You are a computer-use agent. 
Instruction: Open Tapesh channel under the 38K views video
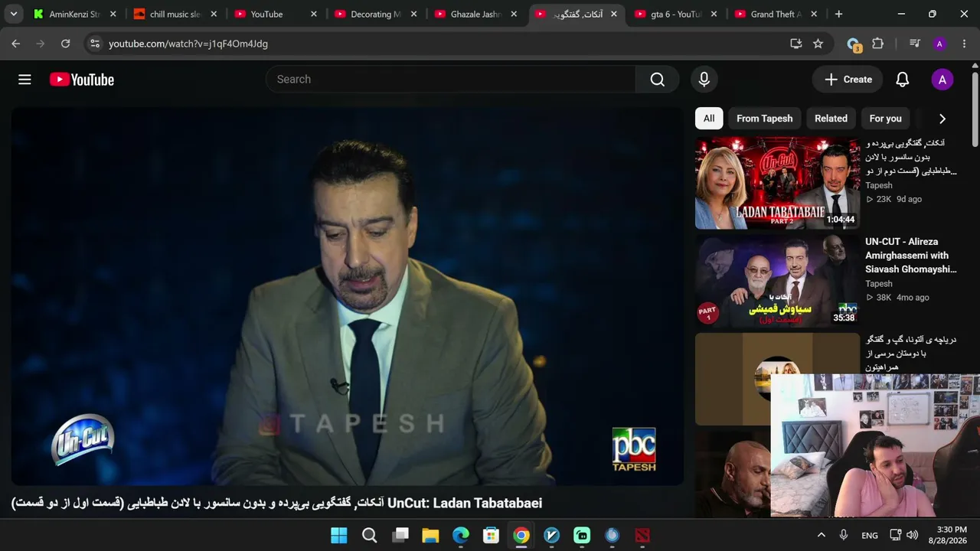pos(879,284)
